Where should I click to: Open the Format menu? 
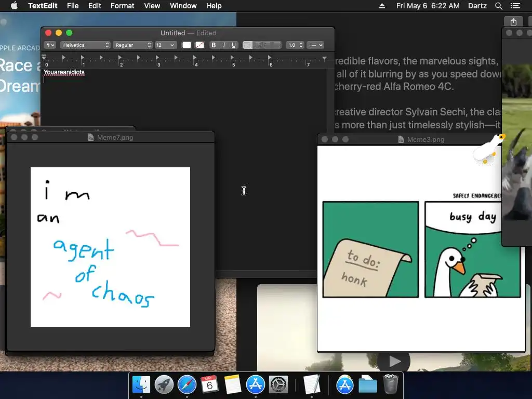tap(123, 6)
